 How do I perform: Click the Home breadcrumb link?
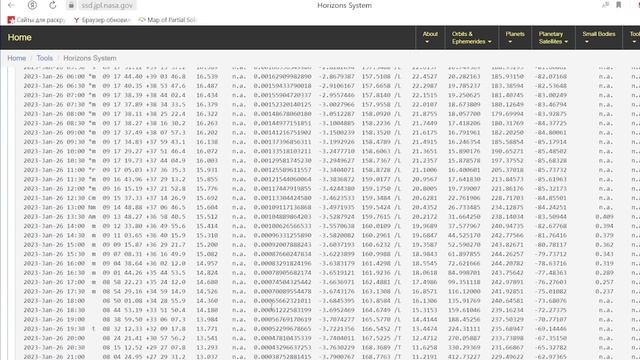click(17, 58)
